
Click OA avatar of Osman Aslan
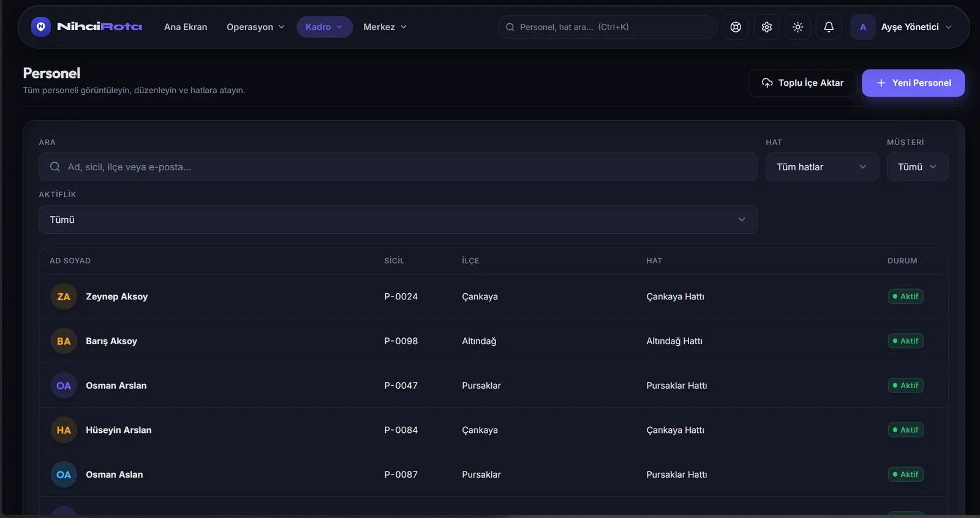click(64, 475)
